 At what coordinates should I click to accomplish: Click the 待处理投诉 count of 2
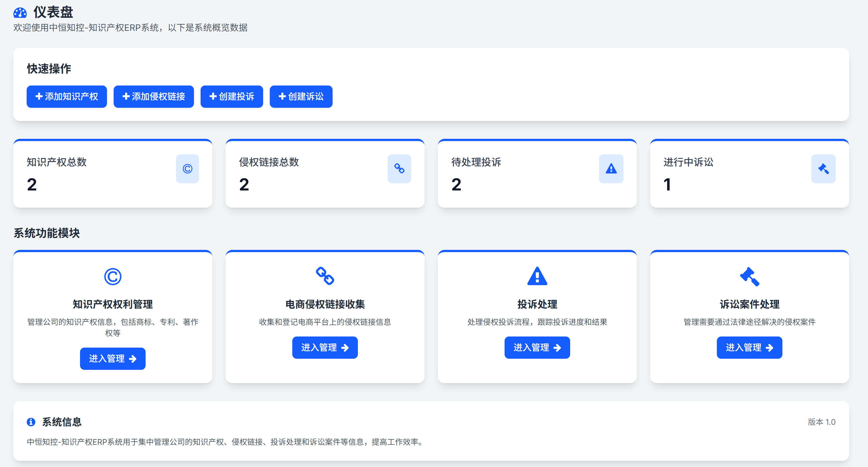click(x=456, y=185)
